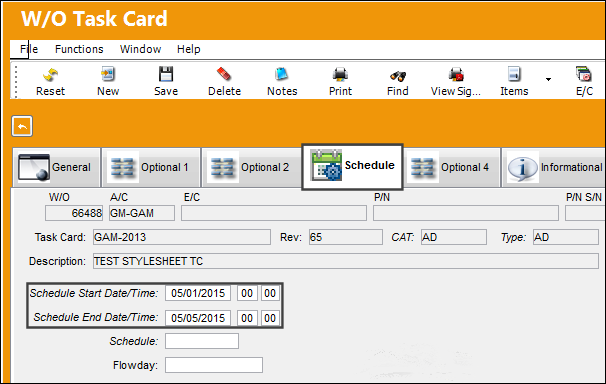This screenshot has height=384, width=606.
Task: Open the File menu
Action: click(x=29, y=49)
